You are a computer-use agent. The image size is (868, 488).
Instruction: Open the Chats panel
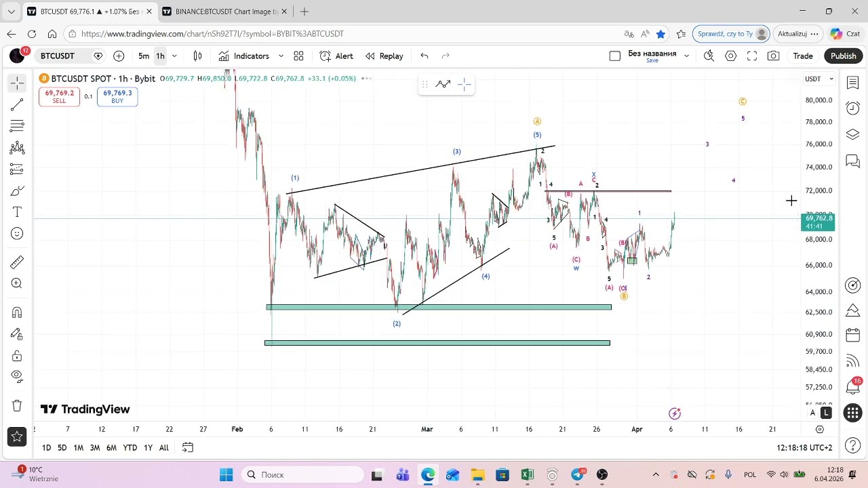click(x=853, y=161)
